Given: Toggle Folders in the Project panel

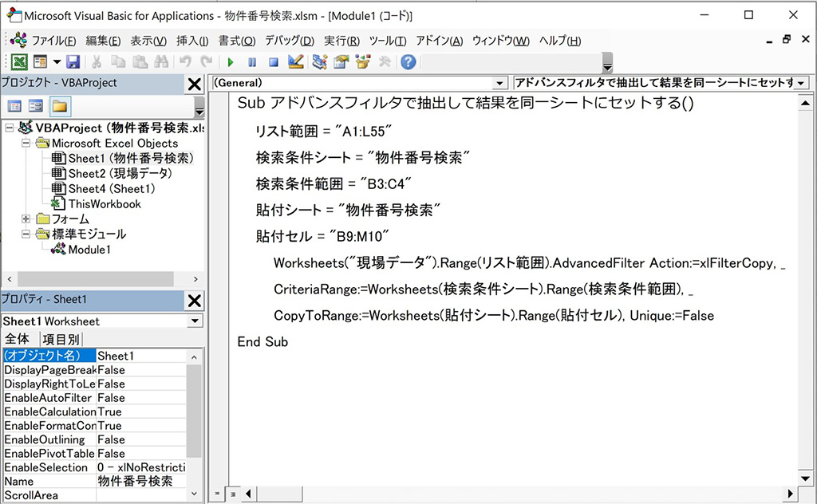Looking at the screenshot, I should click(60, 107).
